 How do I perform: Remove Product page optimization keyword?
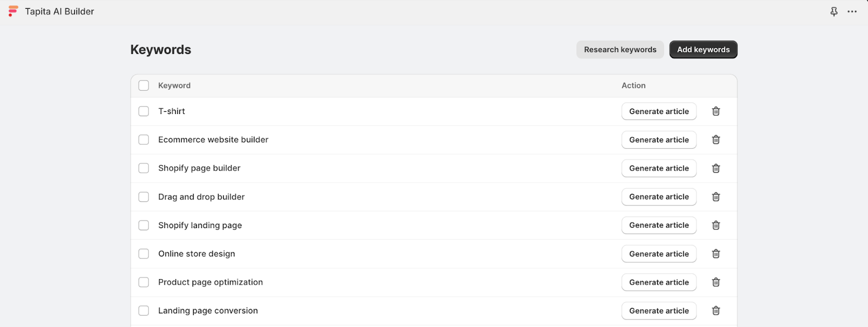point(716,282)
